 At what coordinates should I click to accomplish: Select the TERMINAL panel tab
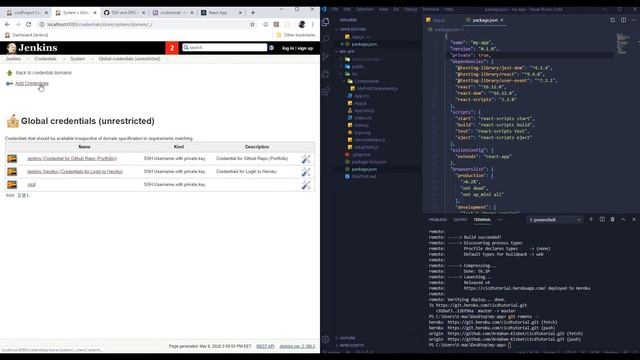coord(482,220)
